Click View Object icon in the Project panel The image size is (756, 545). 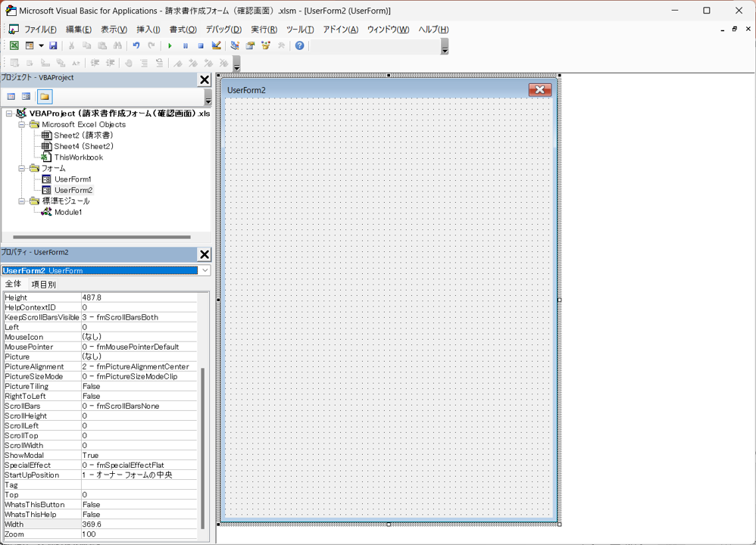[x=27, y=97]
